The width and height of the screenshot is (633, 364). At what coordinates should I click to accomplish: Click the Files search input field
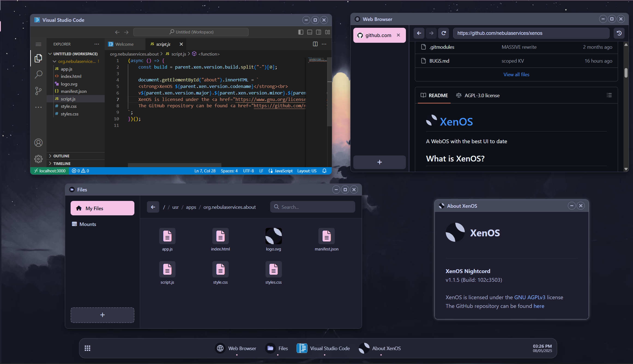(x=316, y=207)
